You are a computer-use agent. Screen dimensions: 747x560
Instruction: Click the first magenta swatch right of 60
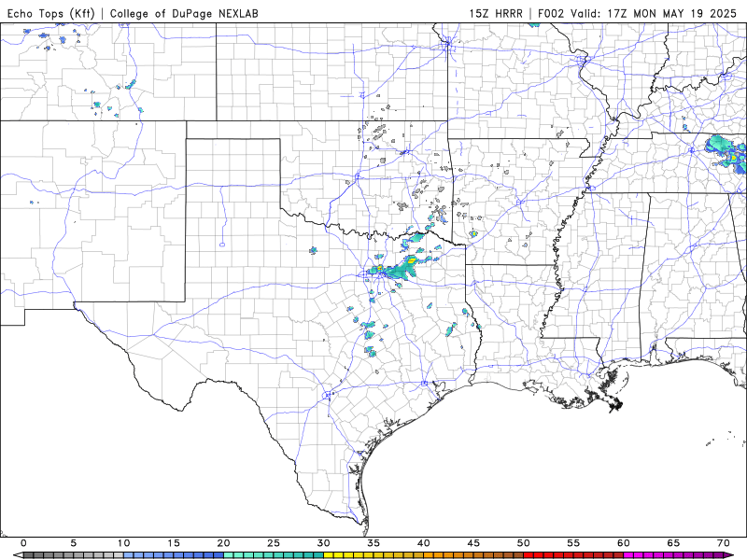[628, 555]
